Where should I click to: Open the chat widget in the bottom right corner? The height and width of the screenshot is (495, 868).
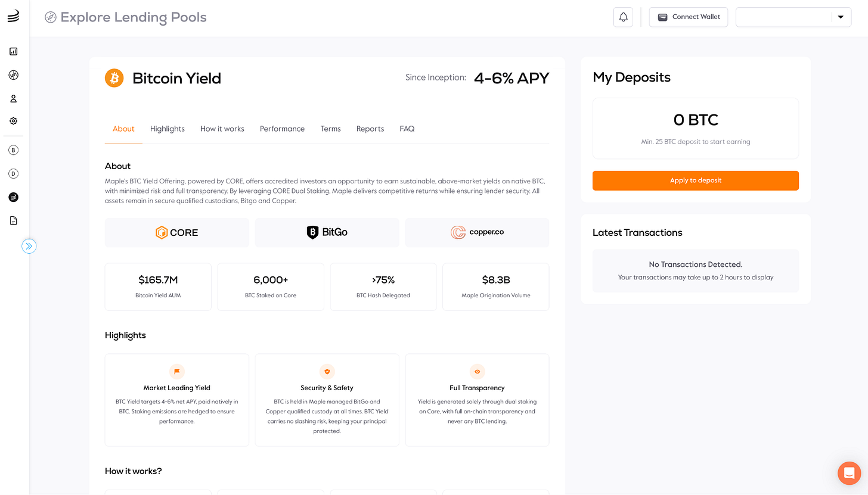coord(849,473)
